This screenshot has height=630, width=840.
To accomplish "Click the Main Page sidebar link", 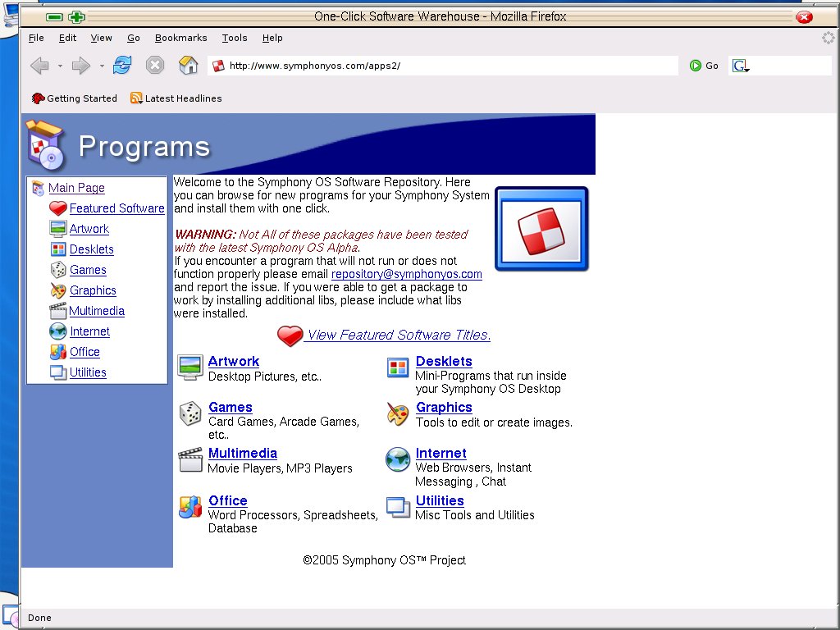I will pos(76,188).
